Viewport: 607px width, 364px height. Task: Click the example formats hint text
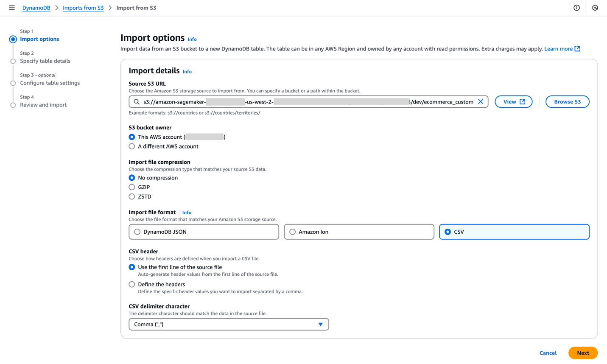click(194, 113)
